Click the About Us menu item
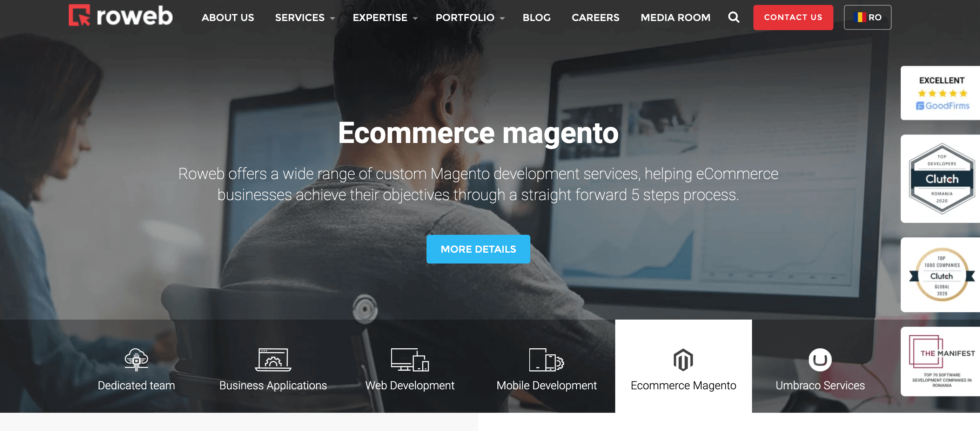This screenshot has height=431, width=980. [228, 18]
